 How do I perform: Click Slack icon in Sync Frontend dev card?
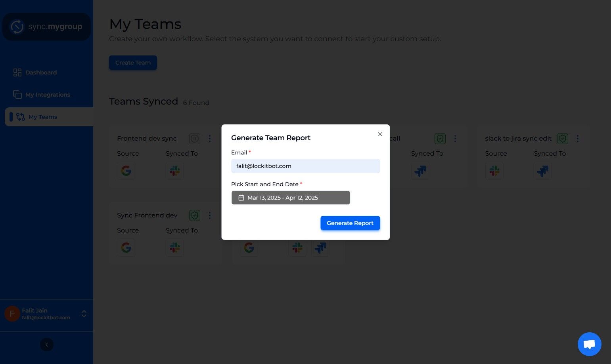(175, 248)
